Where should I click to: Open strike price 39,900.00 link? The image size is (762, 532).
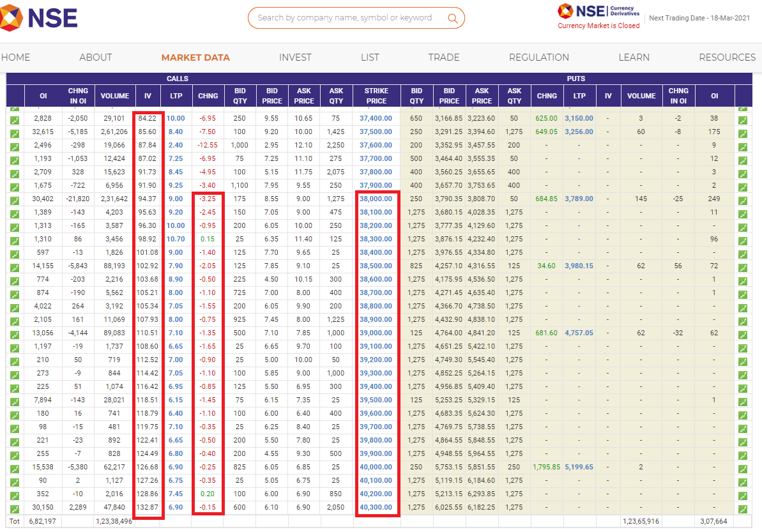pos(376,454)
